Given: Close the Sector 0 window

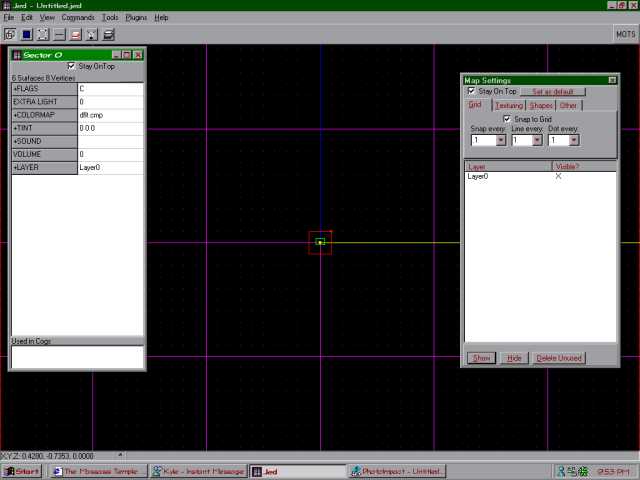Looking at the screenshot, I should (x=138, y=55).
